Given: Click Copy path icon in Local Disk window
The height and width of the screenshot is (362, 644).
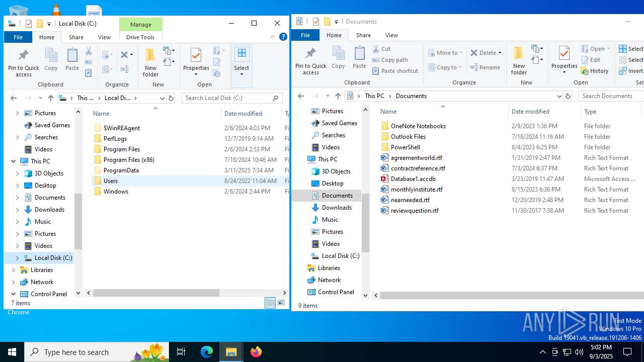Looking at the screenshot, I should click(x=89, y=62).
